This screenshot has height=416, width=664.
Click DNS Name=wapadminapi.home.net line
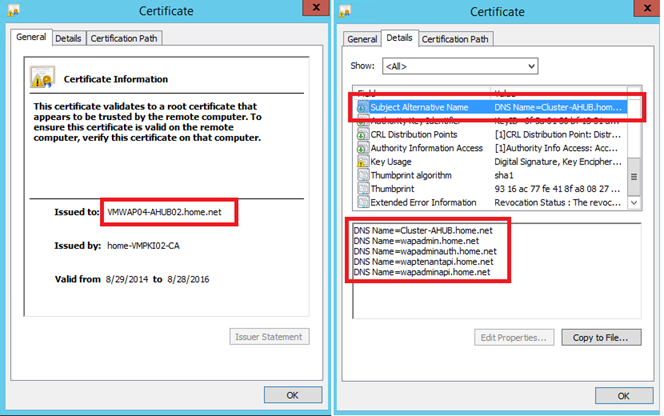pyautogui.click(x=422, y=272)
